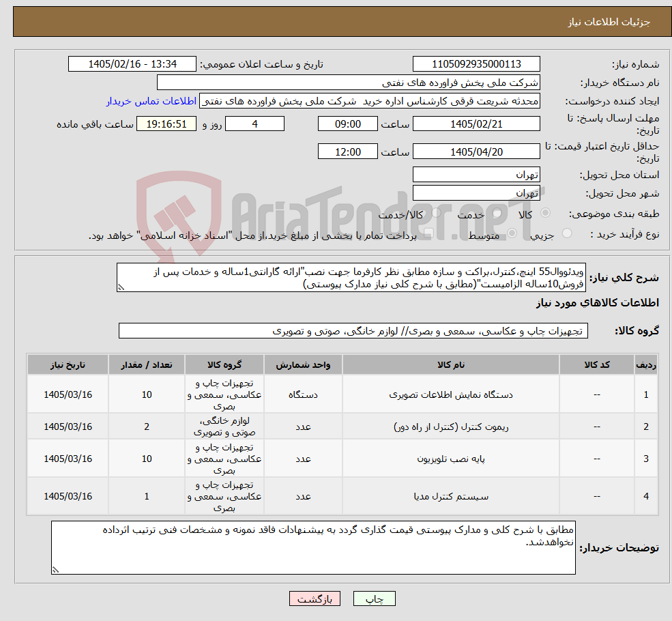Click the goods group field

point(353,331)
